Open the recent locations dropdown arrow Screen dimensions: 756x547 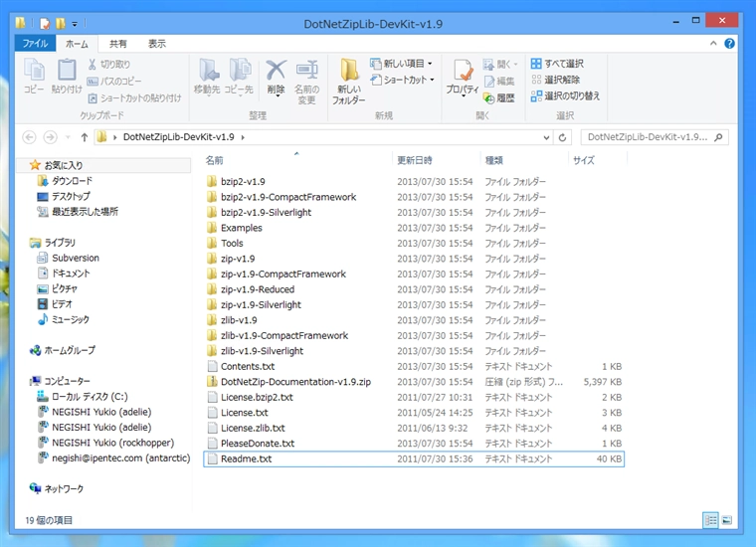point(68,137)
